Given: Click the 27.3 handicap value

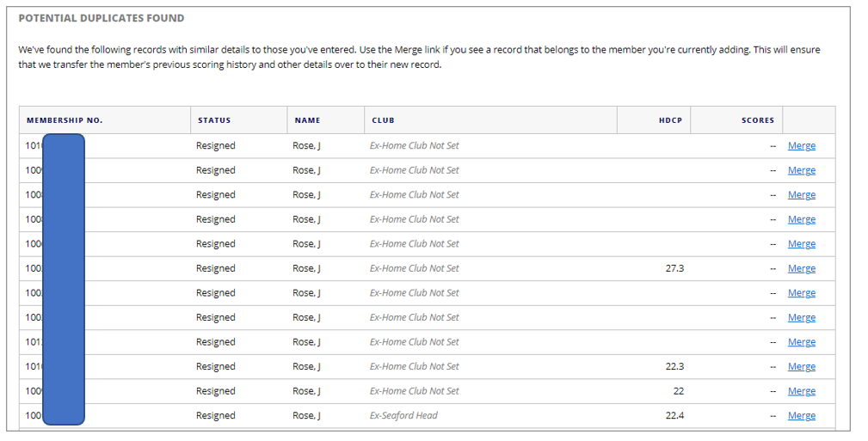Looking at the screenshot, I should [674, 268].
